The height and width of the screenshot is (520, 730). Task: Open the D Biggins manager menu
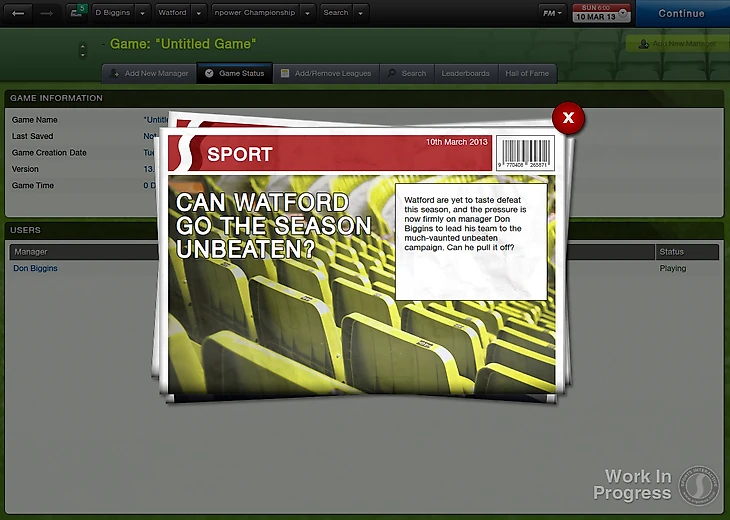coord(113,13)
